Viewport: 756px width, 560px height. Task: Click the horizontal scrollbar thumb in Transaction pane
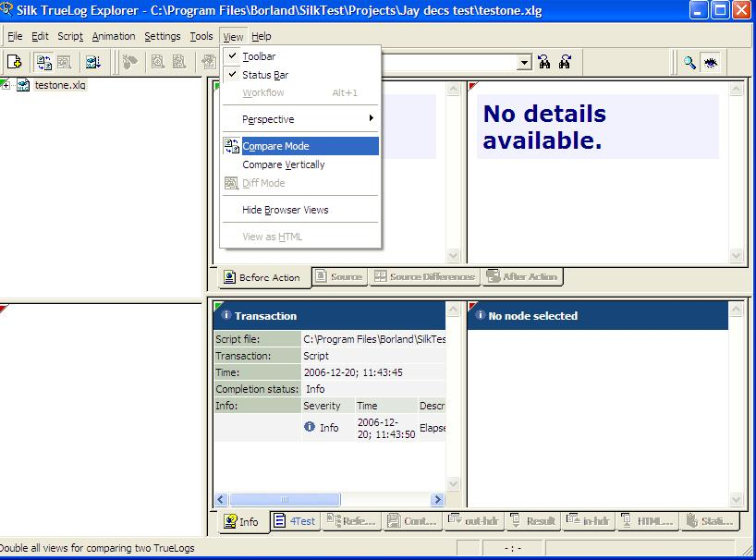[285, 499]
